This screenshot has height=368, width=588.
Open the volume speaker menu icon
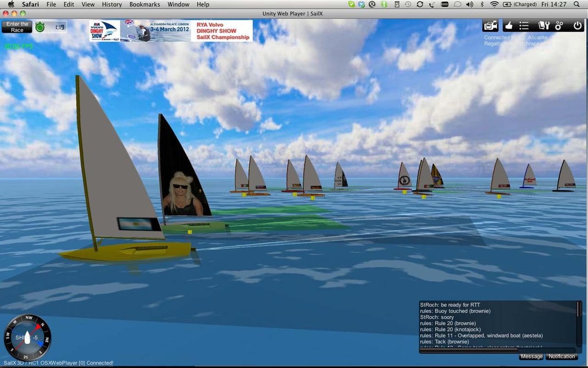pyautogui.click(x=470, y=4)
